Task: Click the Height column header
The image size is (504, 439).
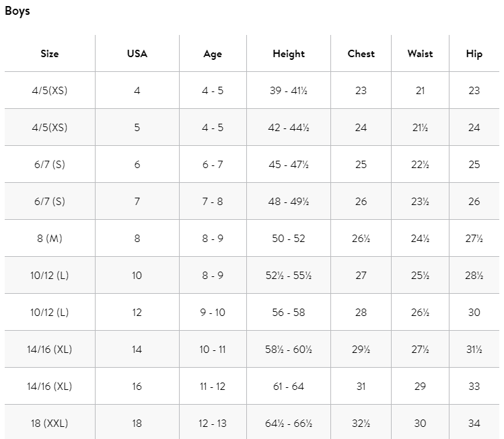Action: point(289,54)
